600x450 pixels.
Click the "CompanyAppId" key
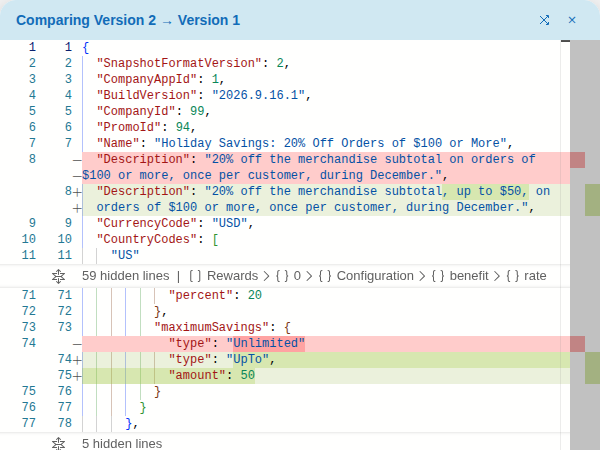147,79
